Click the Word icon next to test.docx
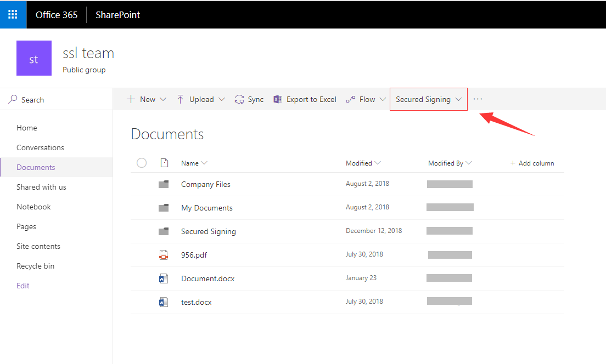The image size is (606, 364). click(163, 302)
